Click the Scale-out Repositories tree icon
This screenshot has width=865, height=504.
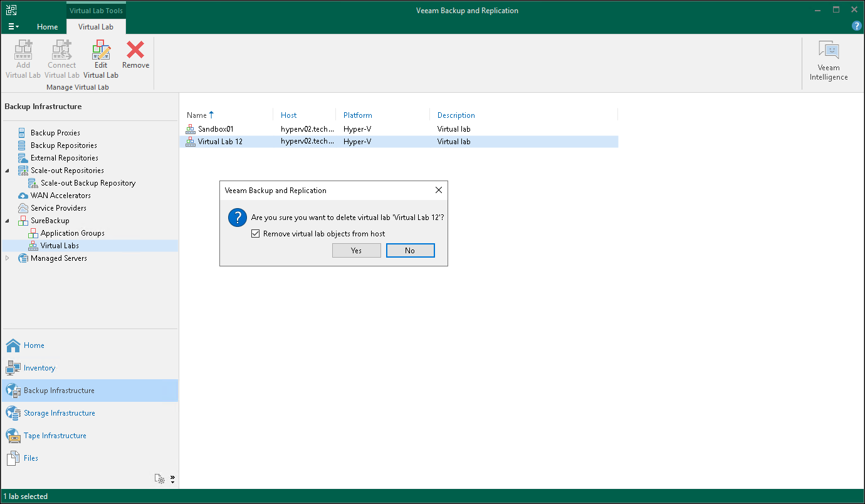click(23, 171)
